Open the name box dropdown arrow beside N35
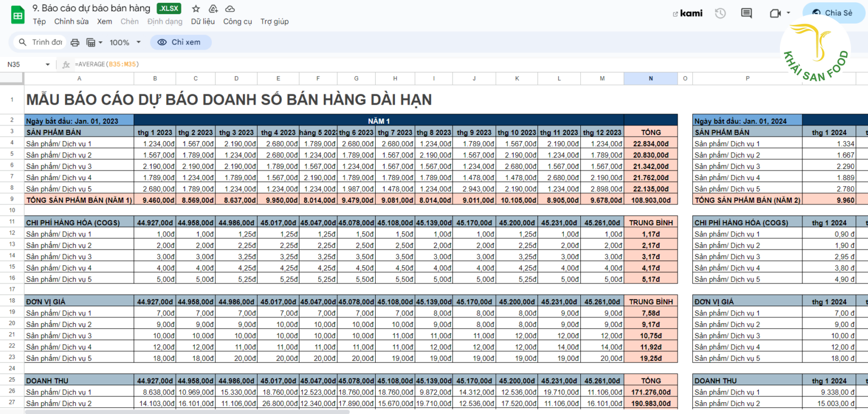Viewport: 868px width, 414px height. pos(47,64)
